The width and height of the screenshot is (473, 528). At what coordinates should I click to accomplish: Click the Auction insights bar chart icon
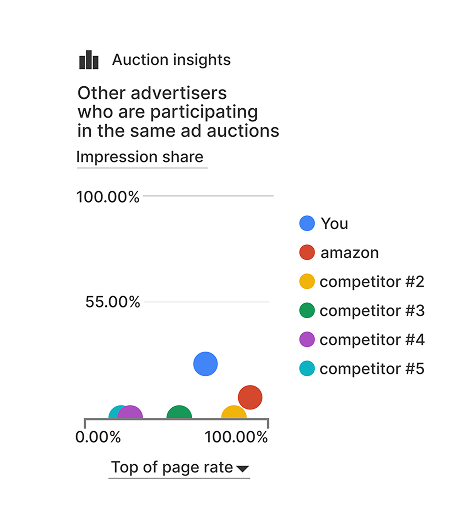(89, 60)
